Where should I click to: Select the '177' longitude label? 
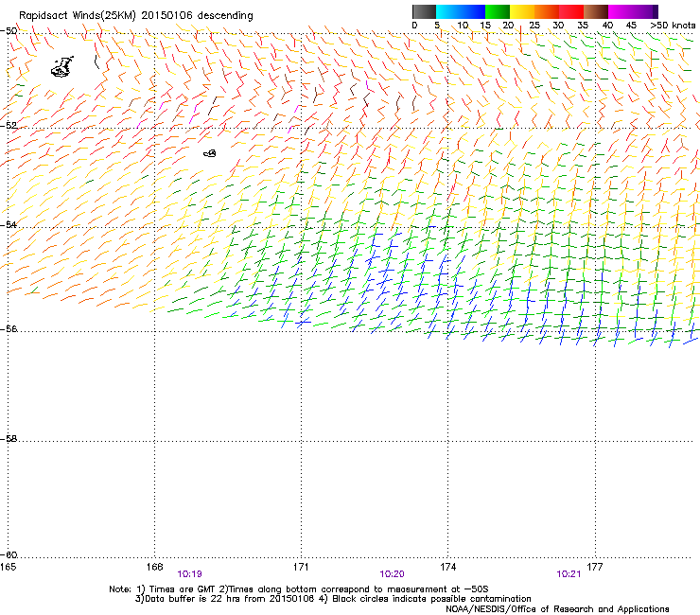595,567
